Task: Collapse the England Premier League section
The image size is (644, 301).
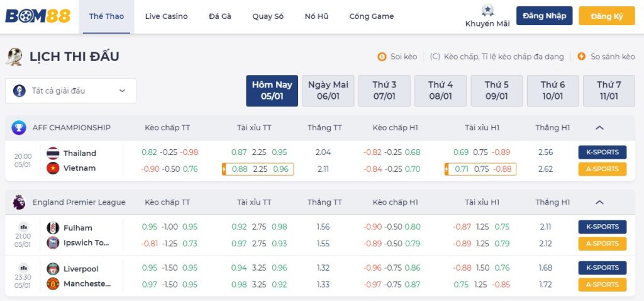Action: [599, 202]
